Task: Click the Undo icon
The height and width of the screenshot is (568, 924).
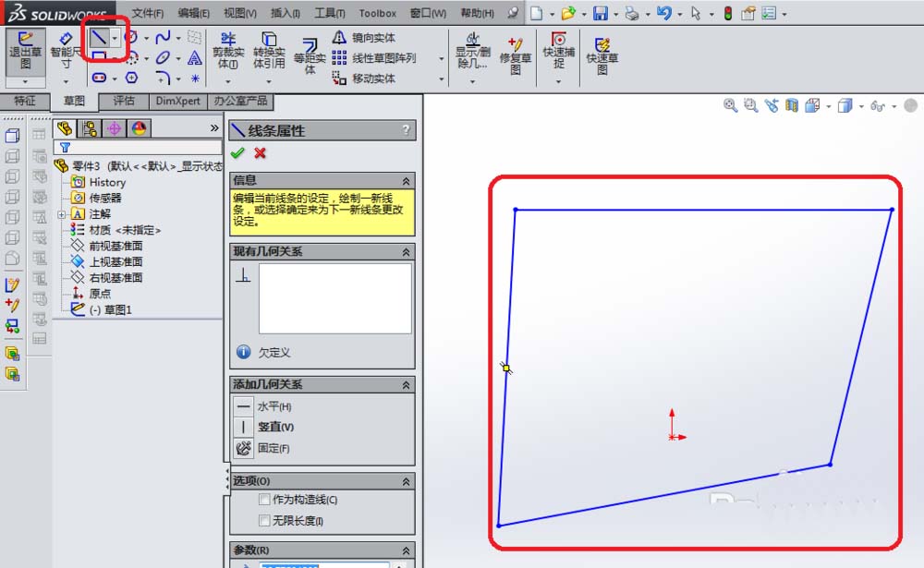Action: pos(664,13)
